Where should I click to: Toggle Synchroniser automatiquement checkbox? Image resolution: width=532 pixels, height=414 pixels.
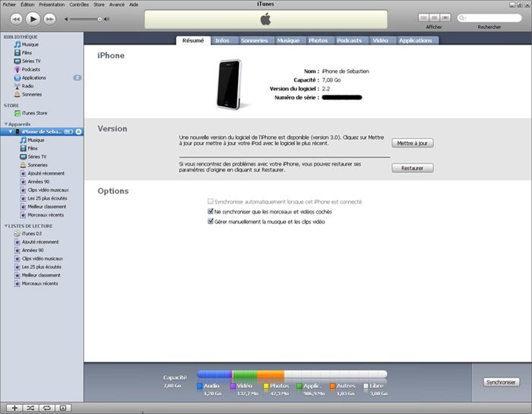211,201
